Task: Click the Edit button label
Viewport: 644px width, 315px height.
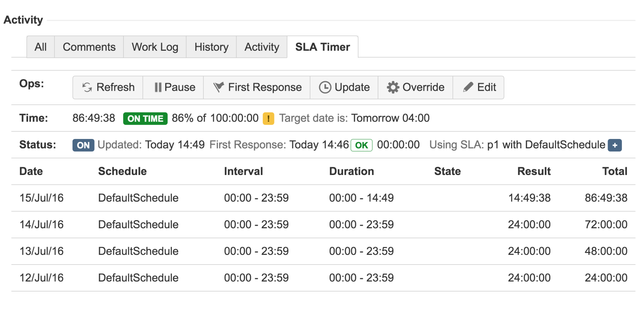Action: (486, 87)
